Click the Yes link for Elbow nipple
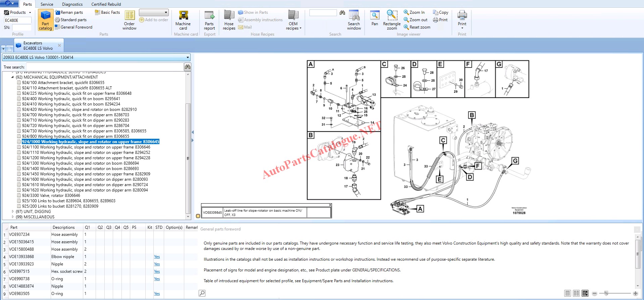The width and height of the screenshot is (644, 300). (157, 257)
